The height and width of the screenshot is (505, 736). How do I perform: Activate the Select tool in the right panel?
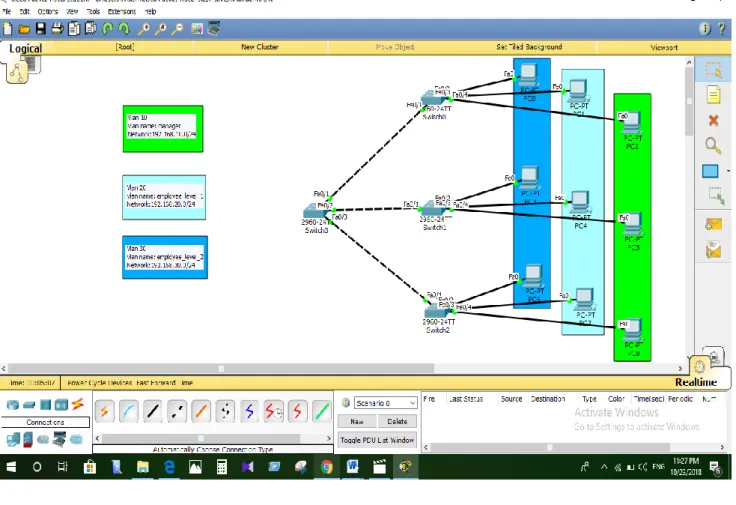click(x=713, y=70)
